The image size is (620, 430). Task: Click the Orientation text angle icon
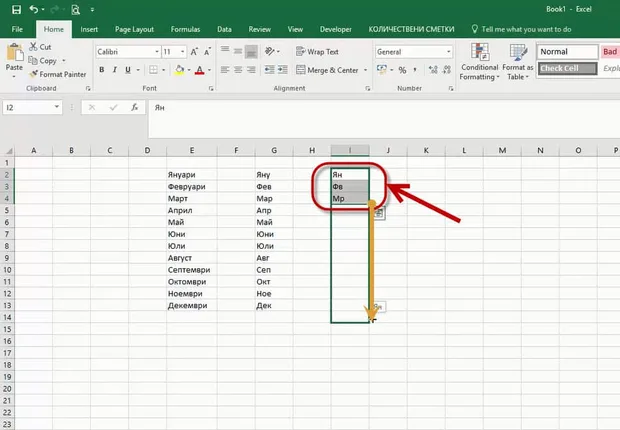[270, 51]
